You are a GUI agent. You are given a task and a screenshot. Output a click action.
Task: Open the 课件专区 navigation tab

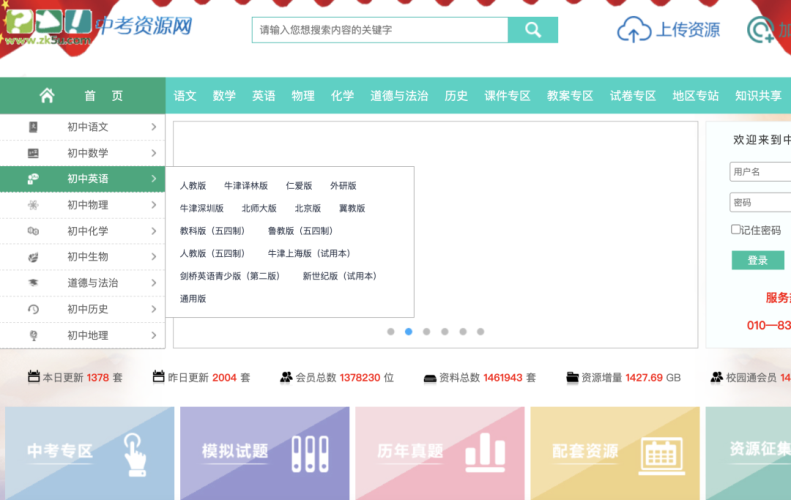[507, 96]
